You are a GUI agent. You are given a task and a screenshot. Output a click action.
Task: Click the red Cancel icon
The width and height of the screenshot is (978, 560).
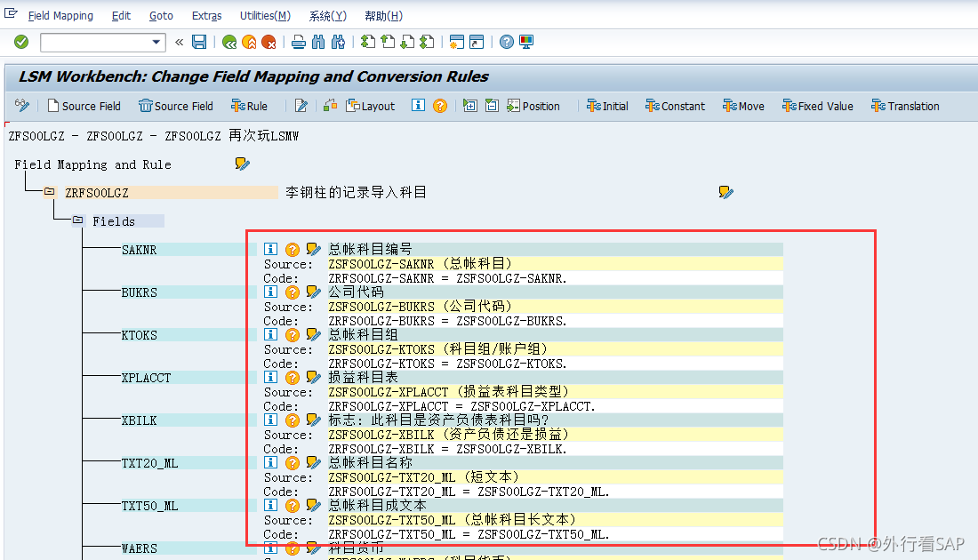pyautogui.click(x=269, y=42)
